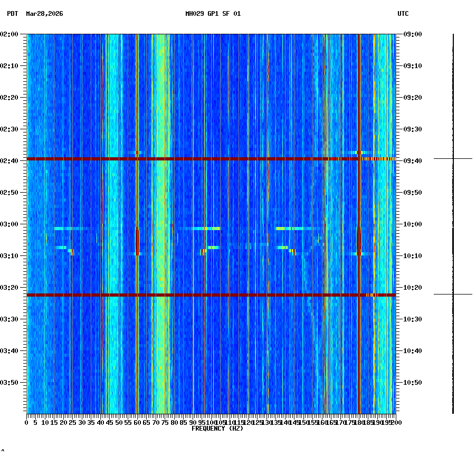Click the 100 Hz frequency tick label
The width and height of the screenshot is (476, 456).
coord(210,422)
